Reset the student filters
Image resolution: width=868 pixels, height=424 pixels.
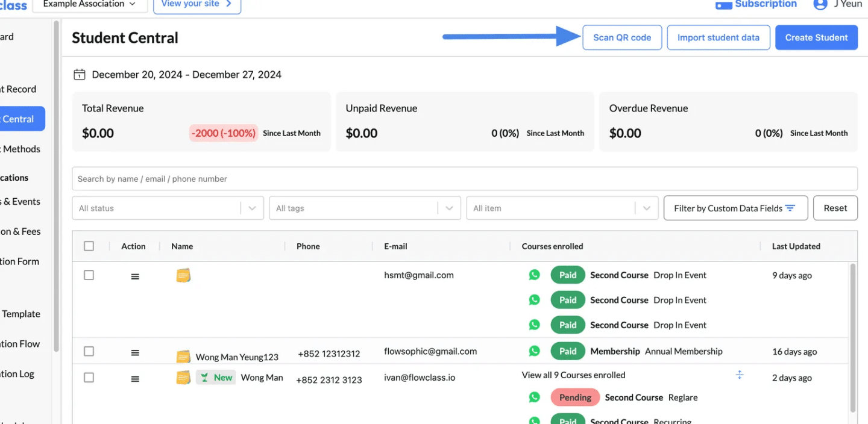[x=835, y=208]
